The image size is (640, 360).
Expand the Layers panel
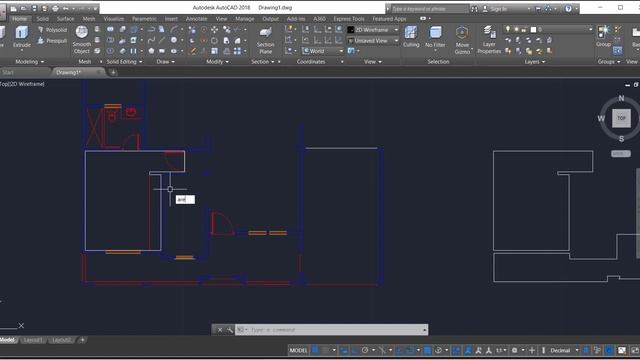click(535, 62)
